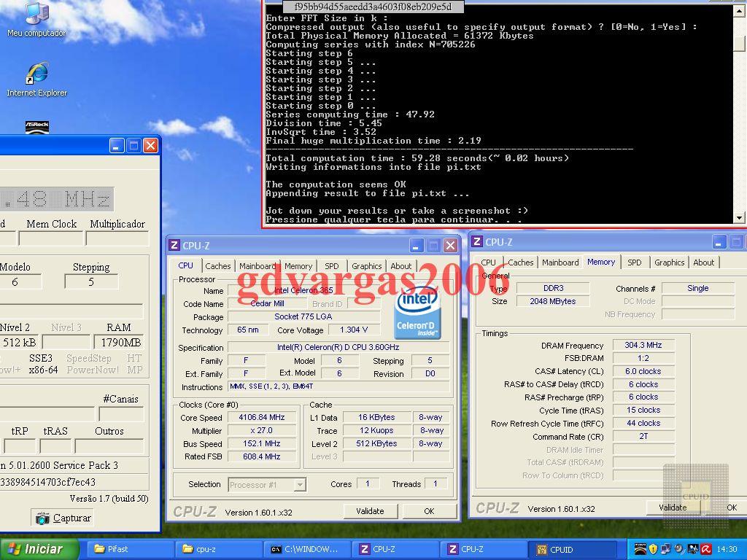Select Mainboard tab in right CPU-Z window
The height and width of the screenshot is (560, 747).
[560, 262]
